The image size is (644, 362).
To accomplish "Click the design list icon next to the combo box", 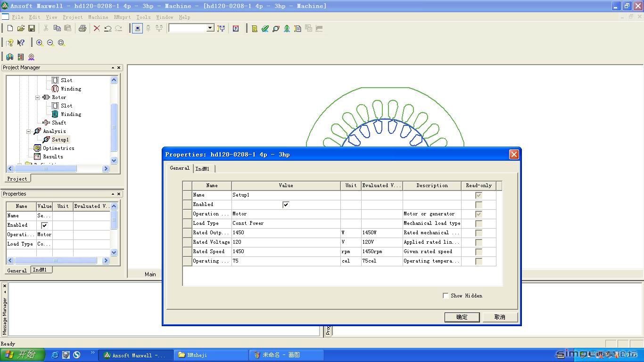I will (x=221, y=28).
